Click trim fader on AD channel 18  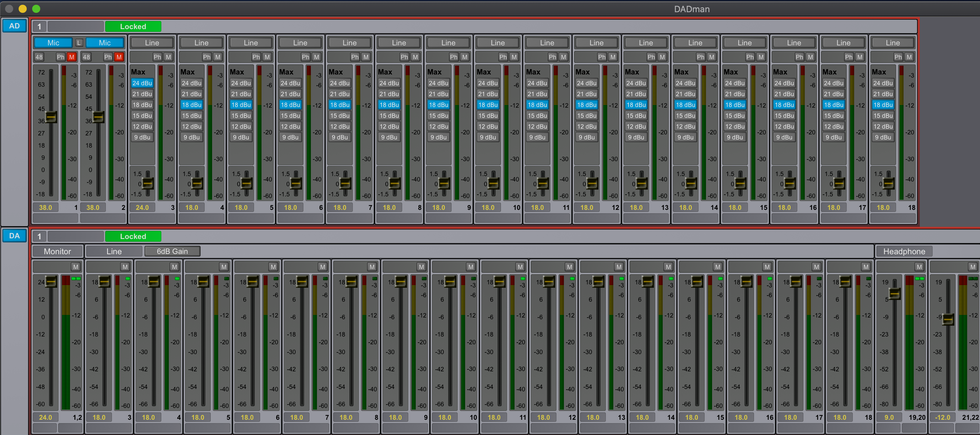click(889, 183)
